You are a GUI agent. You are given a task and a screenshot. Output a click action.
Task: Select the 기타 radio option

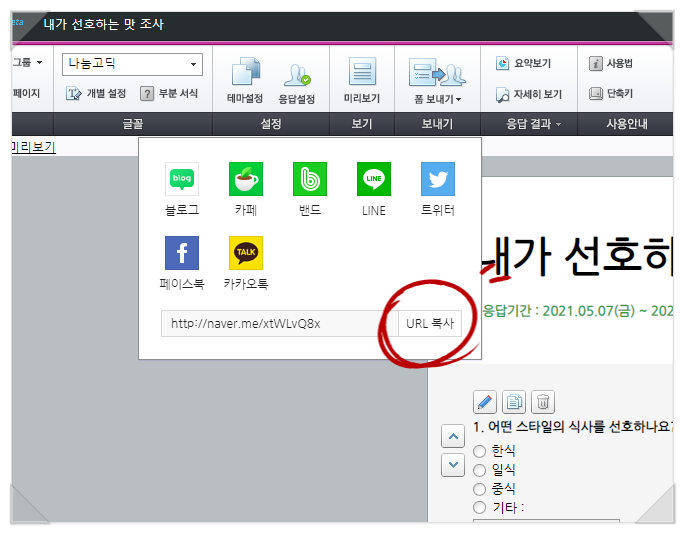[x=480, y=508]
